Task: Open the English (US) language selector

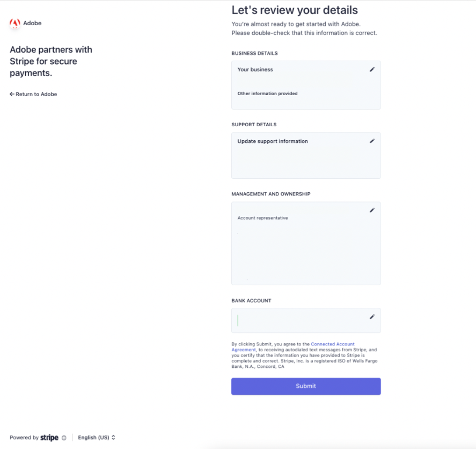Action: pyautogui.click(x=97, y=438)
